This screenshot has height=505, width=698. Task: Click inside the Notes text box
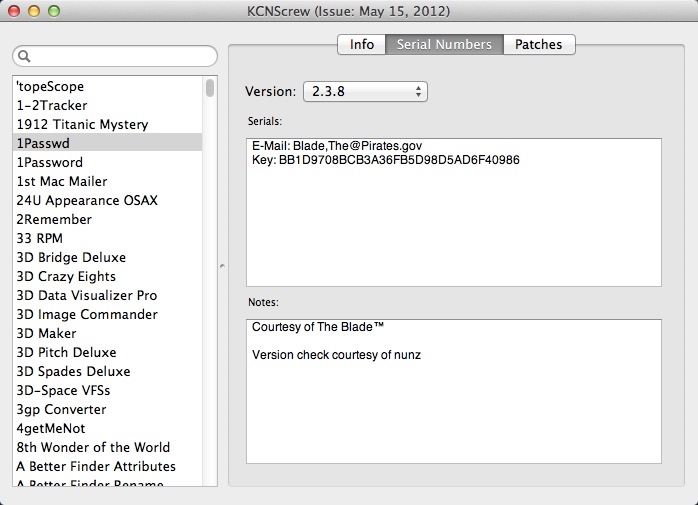point(454,391)
